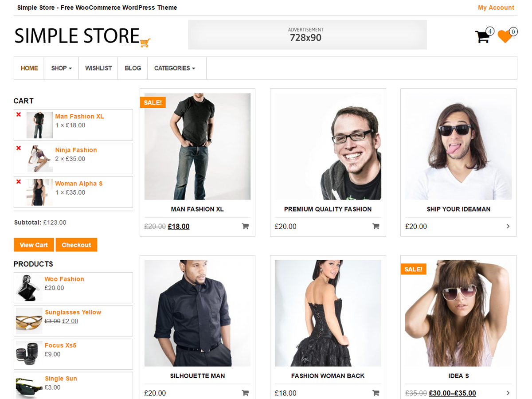Add Man Fashion XL via its basket icon
Viewport: 532px width, 399px height.
pyautogui.click(x=245, y=226)
